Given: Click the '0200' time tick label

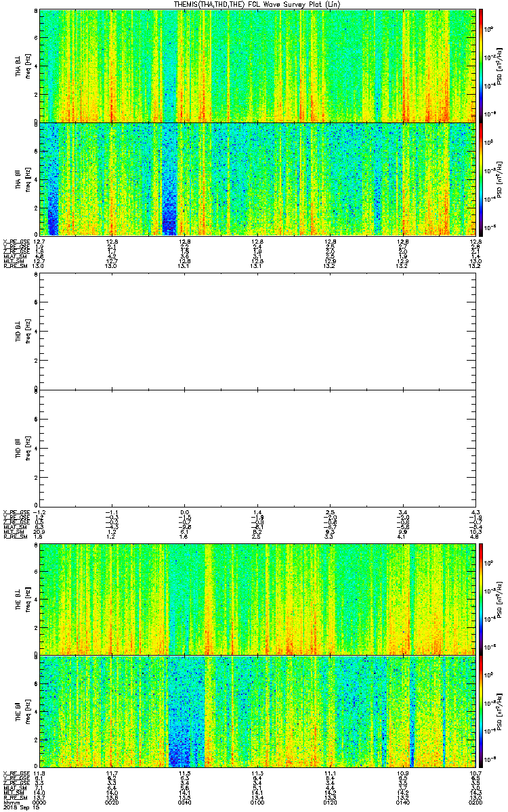Looking at the screenshot, I should tap(474, 802).
